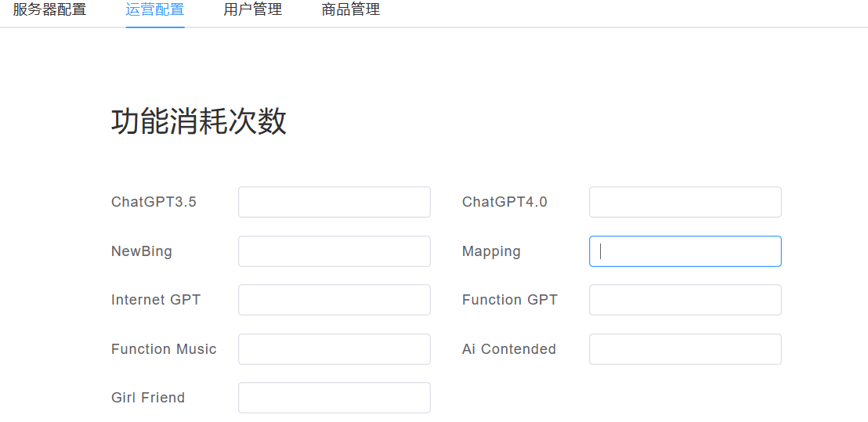This screenshot has height=422, width=868.
Task: Select the NewBing input field
Action: [335, 251]
